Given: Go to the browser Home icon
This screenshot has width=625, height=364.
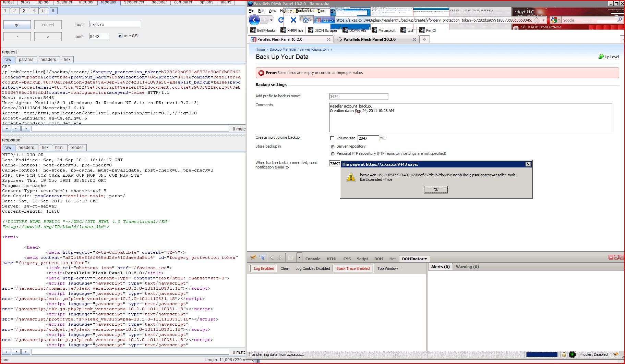Looking at the screenshot, I should coord(305,20).
